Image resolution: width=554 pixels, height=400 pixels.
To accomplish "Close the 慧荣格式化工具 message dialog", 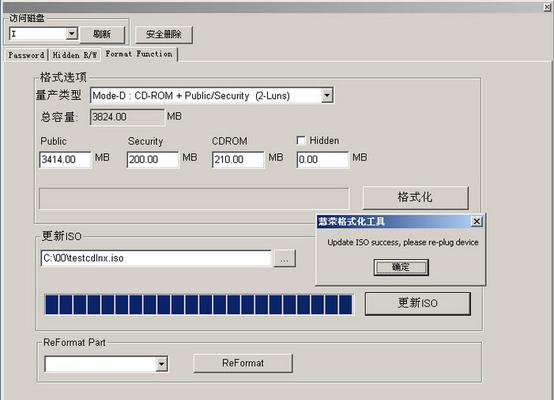I will coord(477,221).
